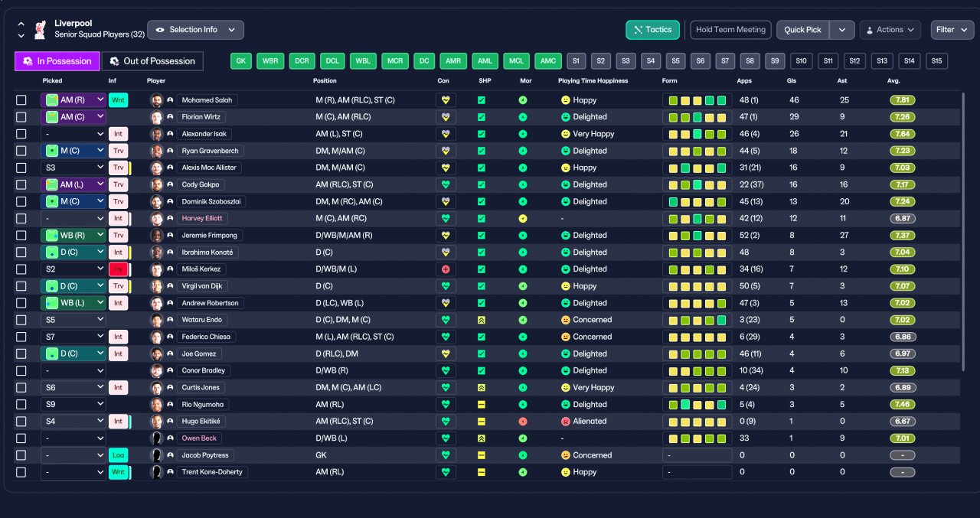
Task: Tick the checkbox for Virgil van Dijk
Action: 21,286
